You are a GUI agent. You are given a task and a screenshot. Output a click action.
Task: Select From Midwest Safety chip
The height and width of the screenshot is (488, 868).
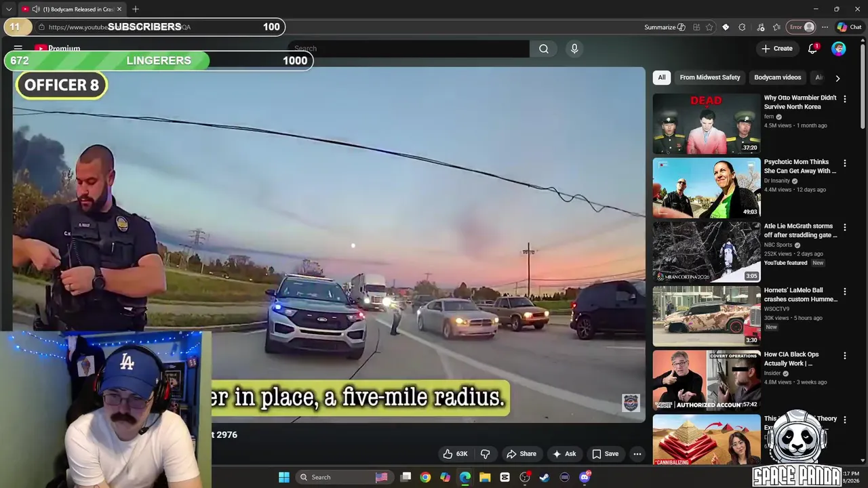click(x=710, y=77)
